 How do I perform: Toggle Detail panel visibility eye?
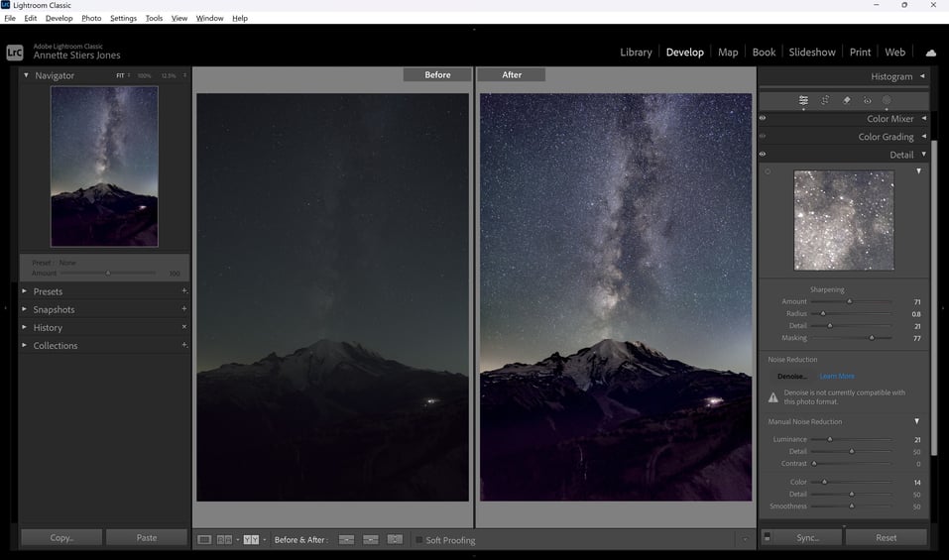pyautogui.click(x=763, y=155)
